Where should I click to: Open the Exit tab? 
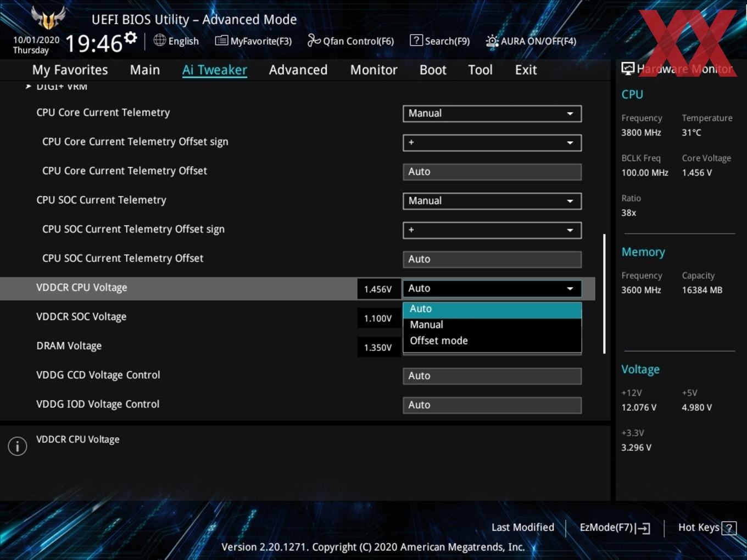pos(526,70)
